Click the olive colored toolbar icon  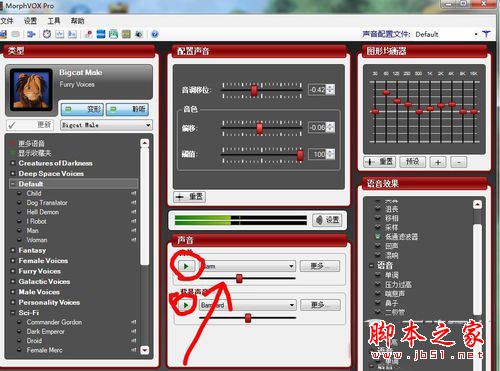[126, 34]
